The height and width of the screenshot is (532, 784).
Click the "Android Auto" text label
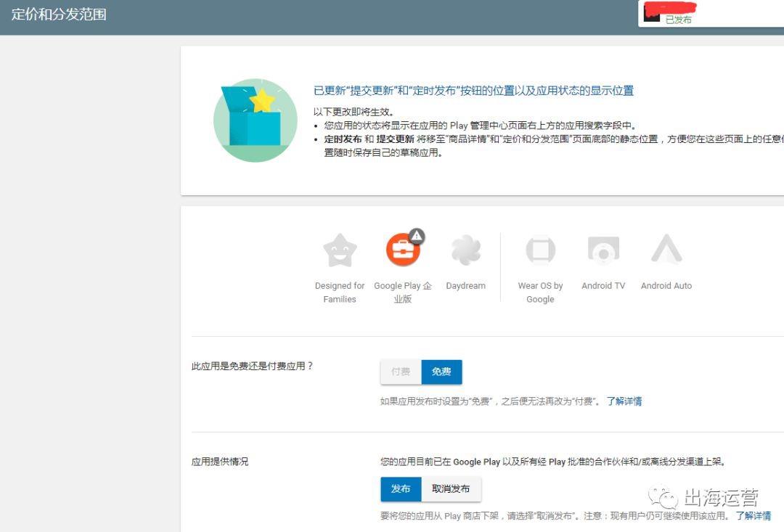tap(666, 286)
